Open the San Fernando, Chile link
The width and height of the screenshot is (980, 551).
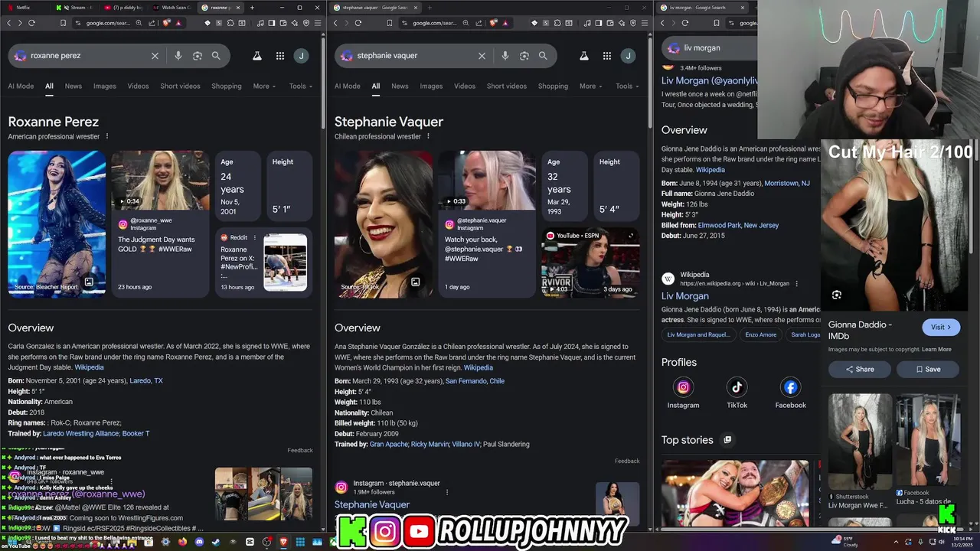click(475, 381)
